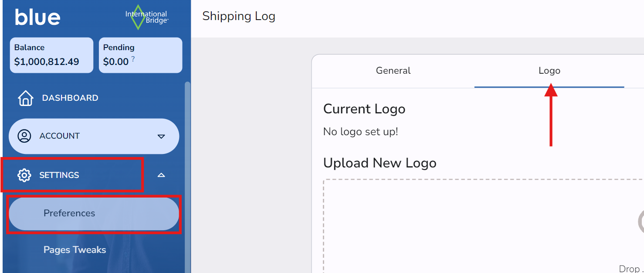644x273 pixels.
Task: Click the Shipping Log page title
Action: (238, 17)
